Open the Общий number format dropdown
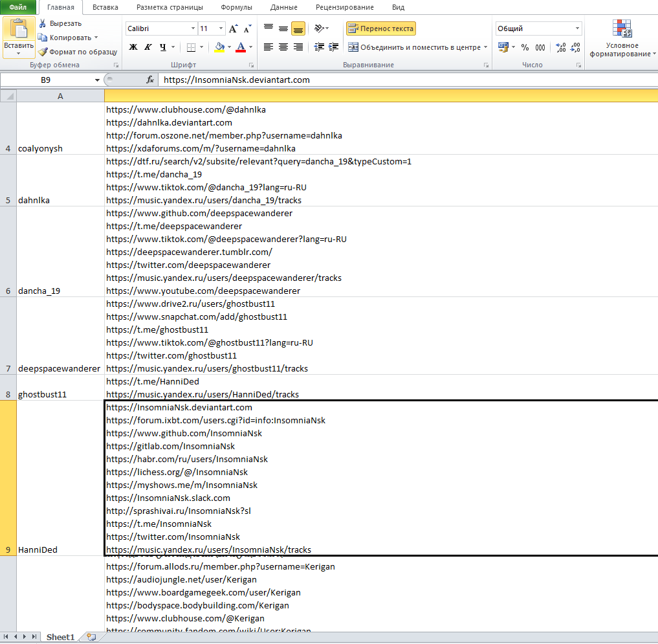The height and width of the screenshot is (644, 658). tap(577, 28)
